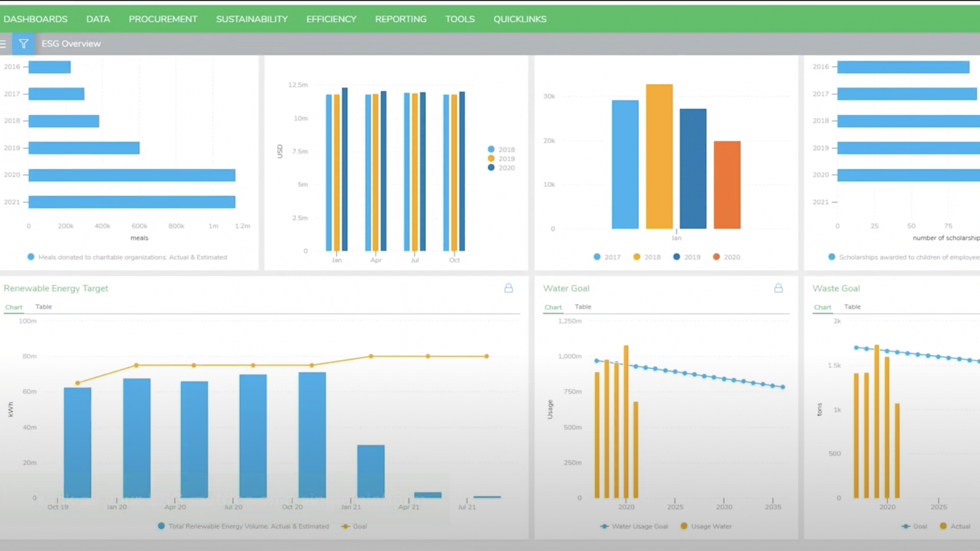The width and height of the screenshot is (980, 551).
Task: Expand the Sustainability menu
Action: click(x=252, y=19)
